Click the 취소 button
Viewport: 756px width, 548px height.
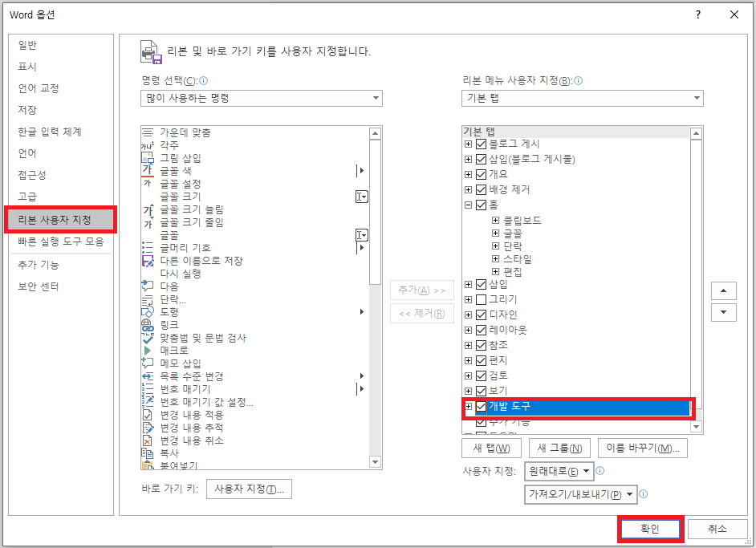pos(717,530)
